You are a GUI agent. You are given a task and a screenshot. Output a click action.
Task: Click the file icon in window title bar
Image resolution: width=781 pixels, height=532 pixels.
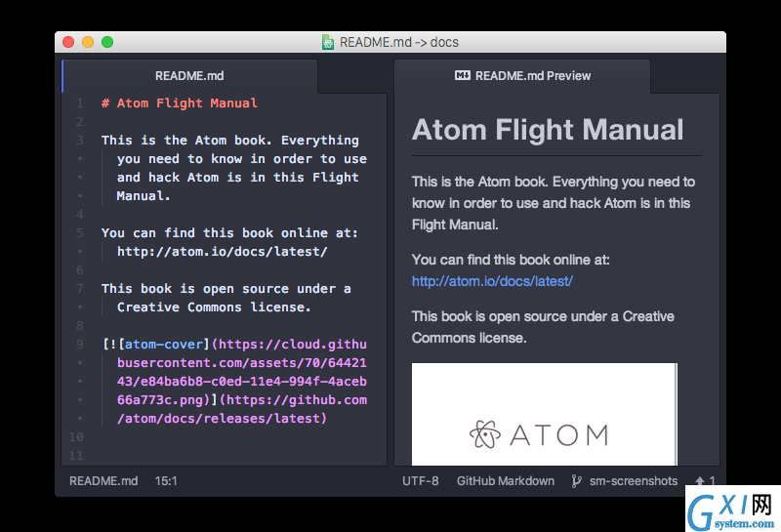[328, 42]
